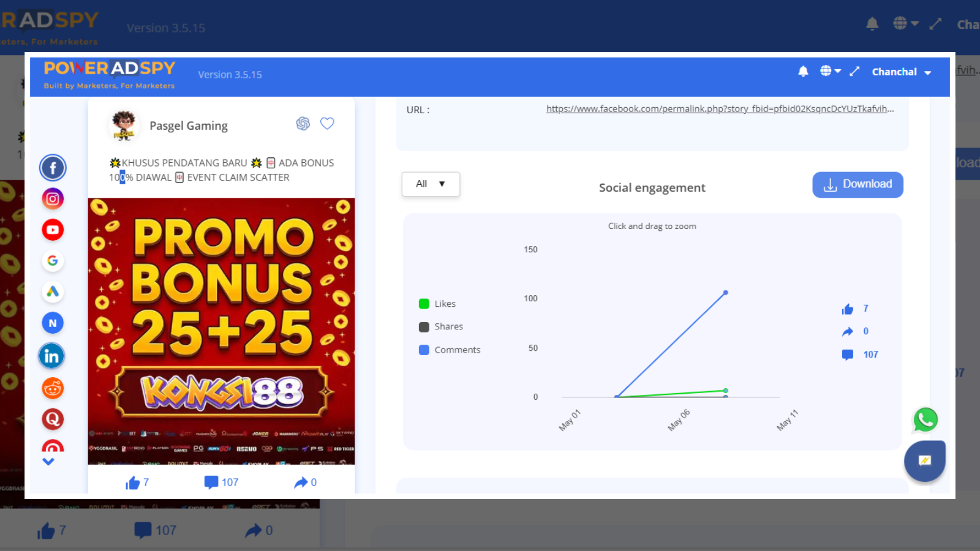Screen dimensions: 980x551
Task: Open Pasgel Gaming profile avatar
Action: pos(124,126)
